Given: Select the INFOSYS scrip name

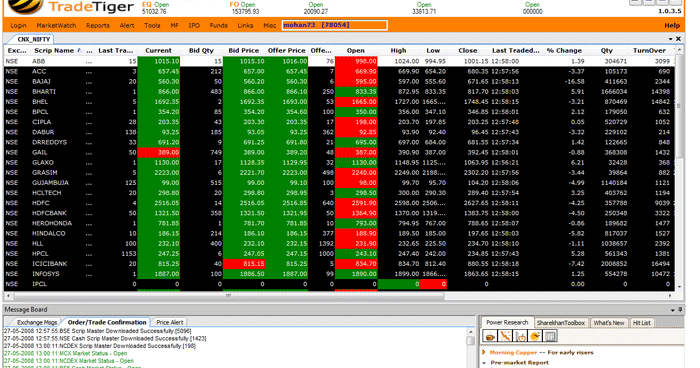Looking at the screenshot, I should 46,274.
